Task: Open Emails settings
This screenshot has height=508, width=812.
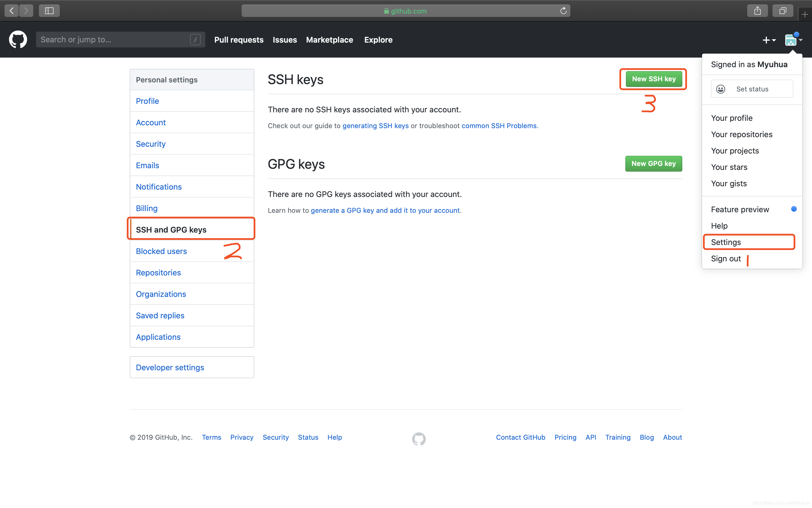Action: (192, 165)
